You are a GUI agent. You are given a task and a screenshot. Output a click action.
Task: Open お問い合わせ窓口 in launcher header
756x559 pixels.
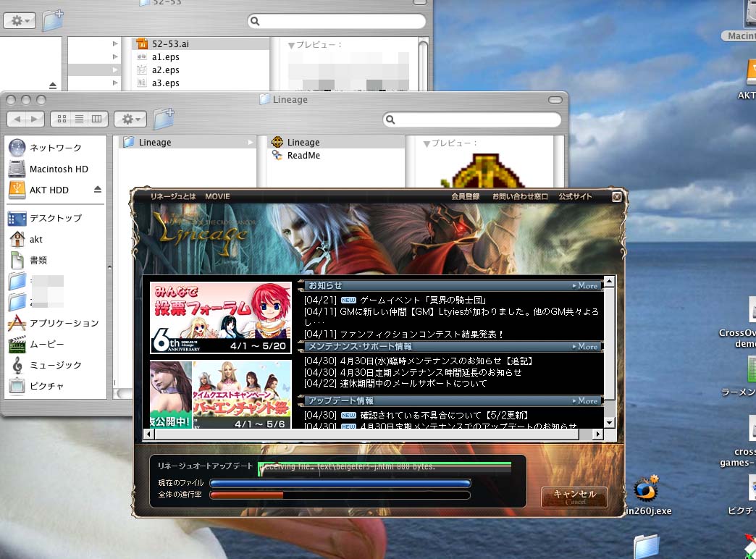520,196
